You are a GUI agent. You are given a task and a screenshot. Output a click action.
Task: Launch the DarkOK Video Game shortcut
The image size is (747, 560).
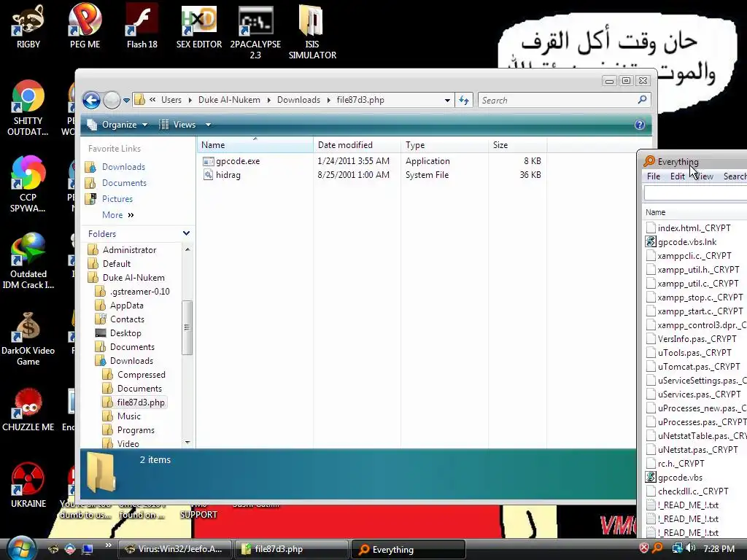click(28, 338)
